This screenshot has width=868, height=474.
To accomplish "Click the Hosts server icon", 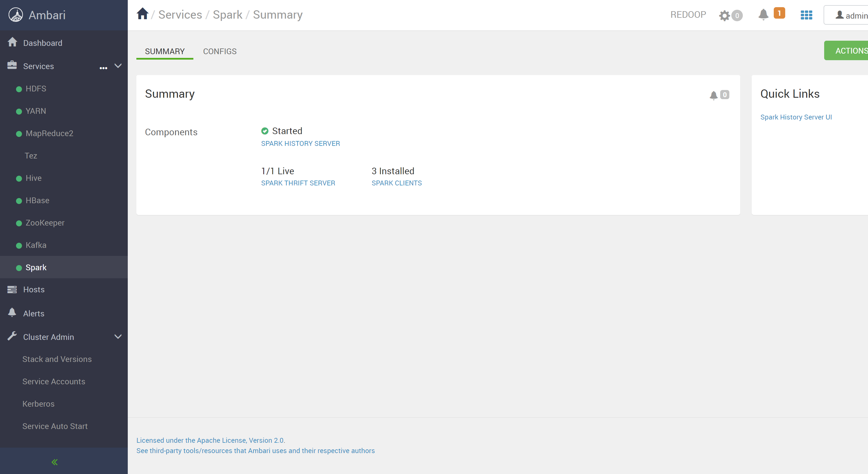I will point(12,289).
